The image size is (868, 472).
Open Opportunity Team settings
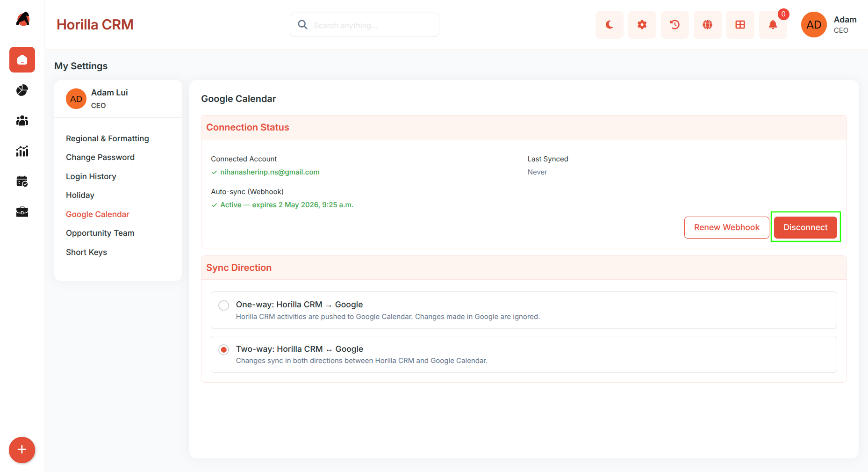(x=100, y=233)
